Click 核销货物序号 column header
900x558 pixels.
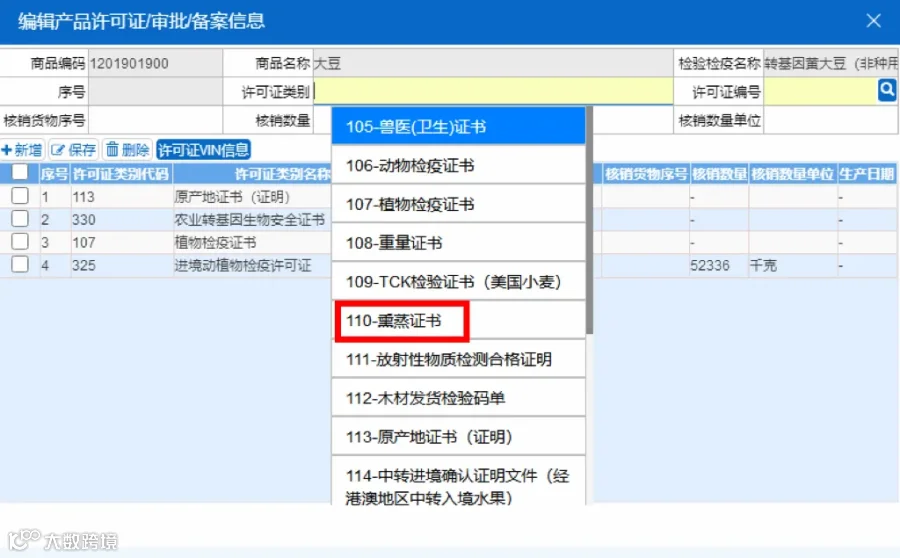pos(646,174)
